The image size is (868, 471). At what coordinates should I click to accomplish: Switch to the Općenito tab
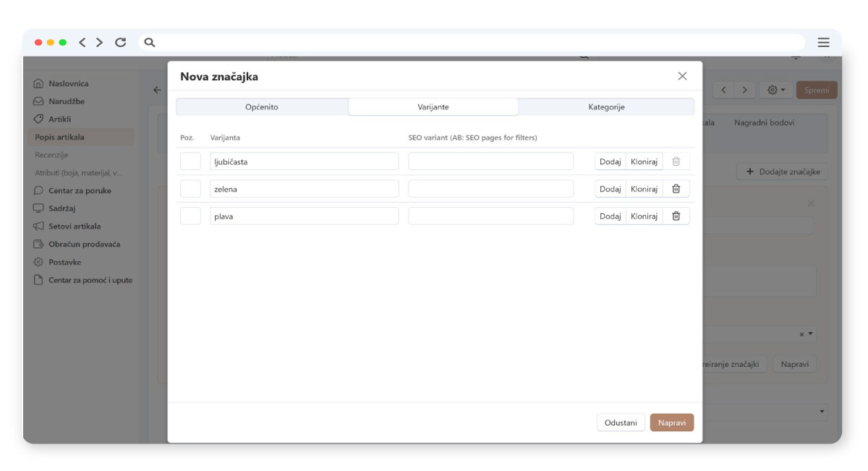click(262, 107)
